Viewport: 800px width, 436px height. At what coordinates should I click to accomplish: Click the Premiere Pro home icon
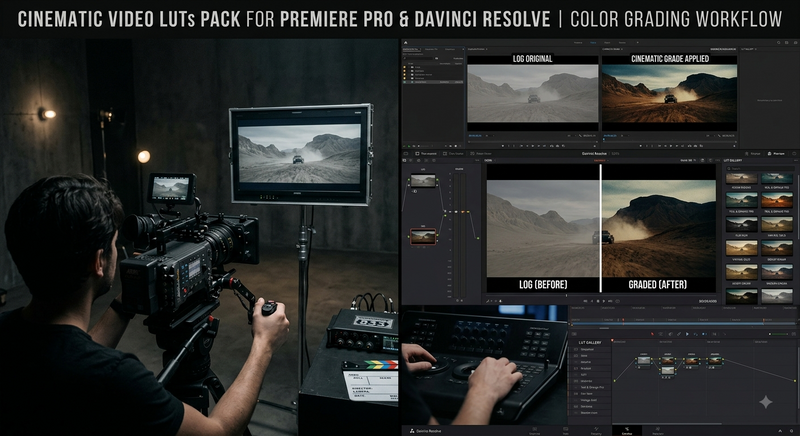pyautogui.click(x=406, y=42)
